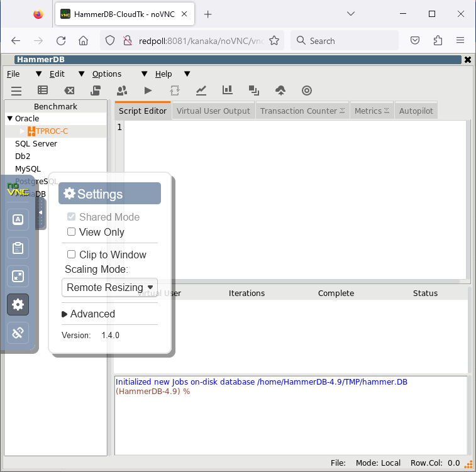
Task: Click the cloud upload toolbar icon
Action: tap(280, 91)
